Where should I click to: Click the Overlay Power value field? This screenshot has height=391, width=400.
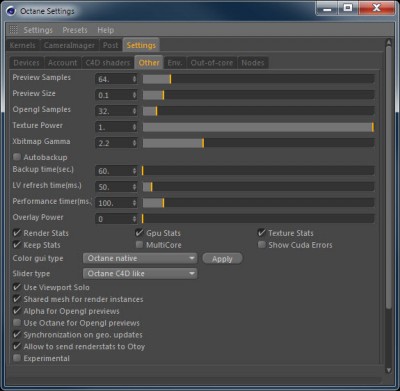[x=113, y=219]
